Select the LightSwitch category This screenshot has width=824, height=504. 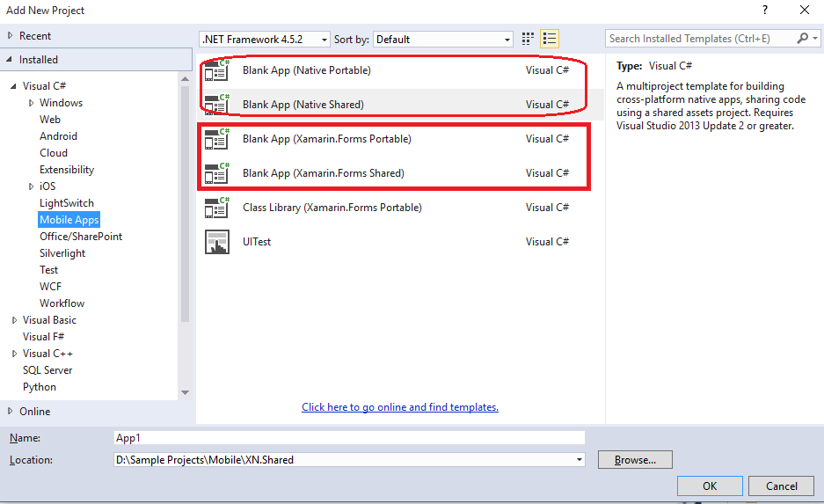[67, 203]
